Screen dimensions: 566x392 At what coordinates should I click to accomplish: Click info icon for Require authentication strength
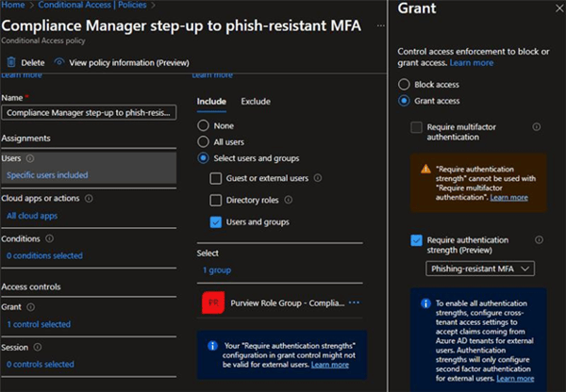539,239
